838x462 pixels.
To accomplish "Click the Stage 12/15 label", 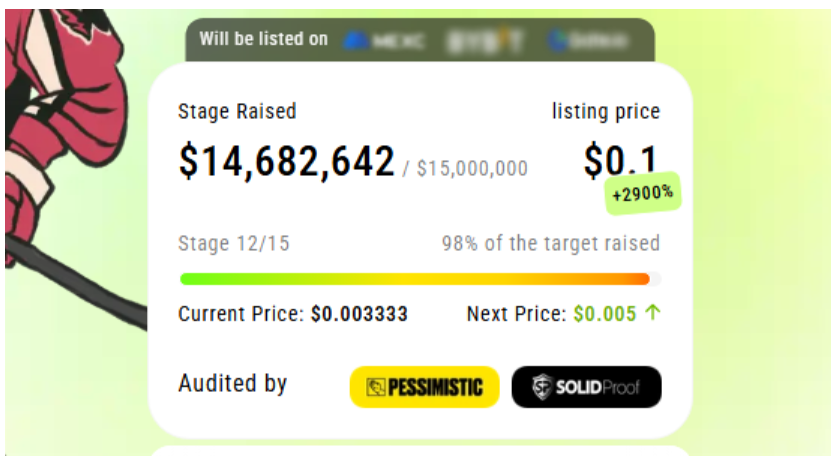I will [x=234, y=243].
